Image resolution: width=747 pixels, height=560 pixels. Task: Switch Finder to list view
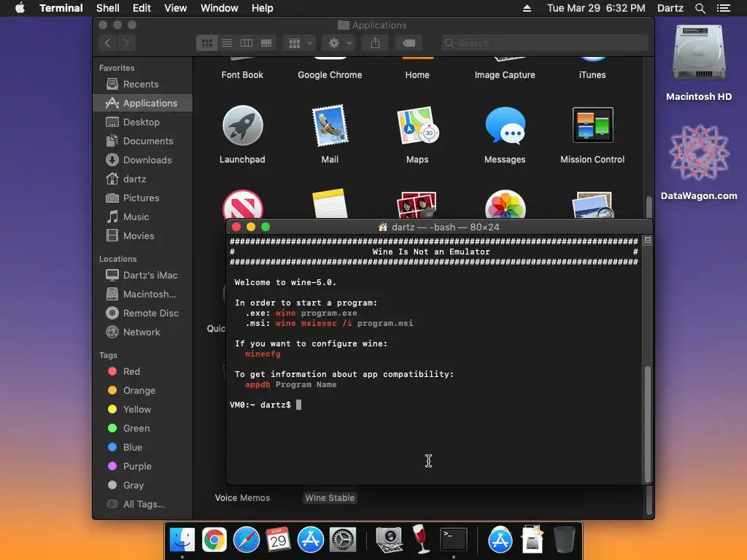click(227, 43)
